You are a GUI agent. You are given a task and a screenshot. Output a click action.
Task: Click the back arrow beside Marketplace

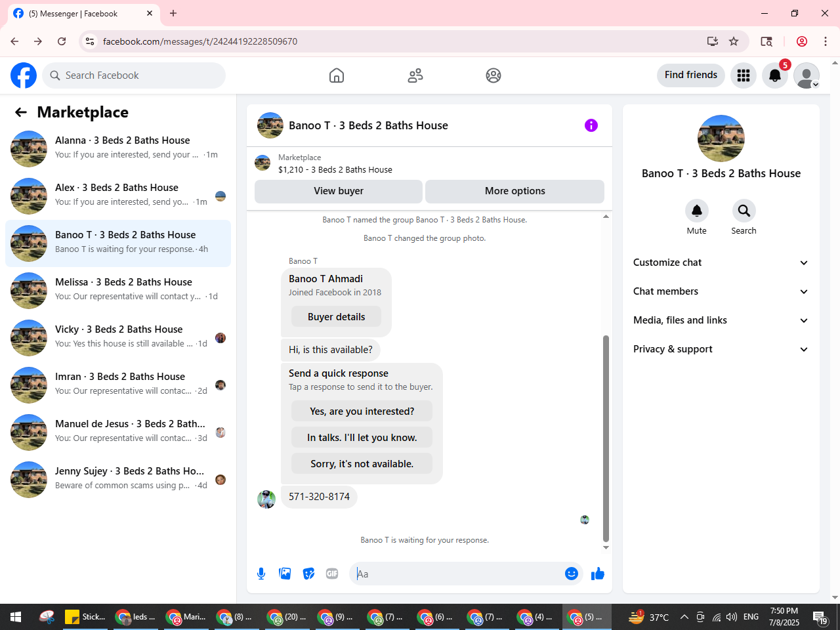(x=21, y=112)
